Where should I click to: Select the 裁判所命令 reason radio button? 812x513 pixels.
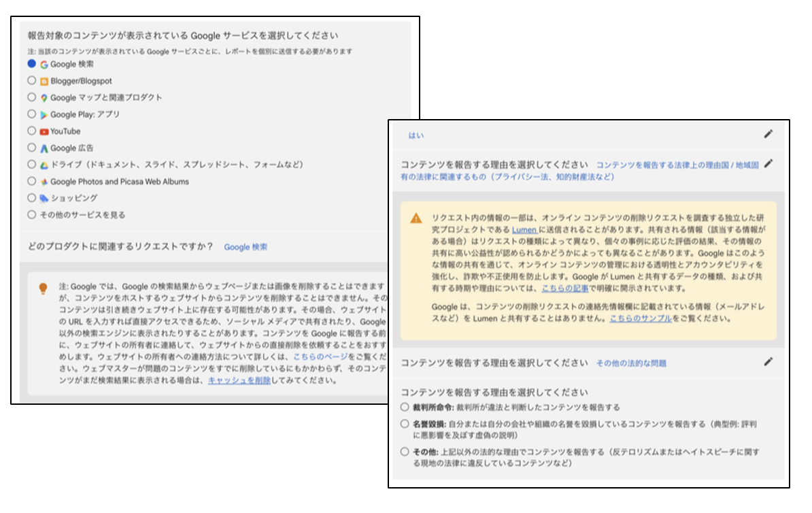[x=405, y=408]
